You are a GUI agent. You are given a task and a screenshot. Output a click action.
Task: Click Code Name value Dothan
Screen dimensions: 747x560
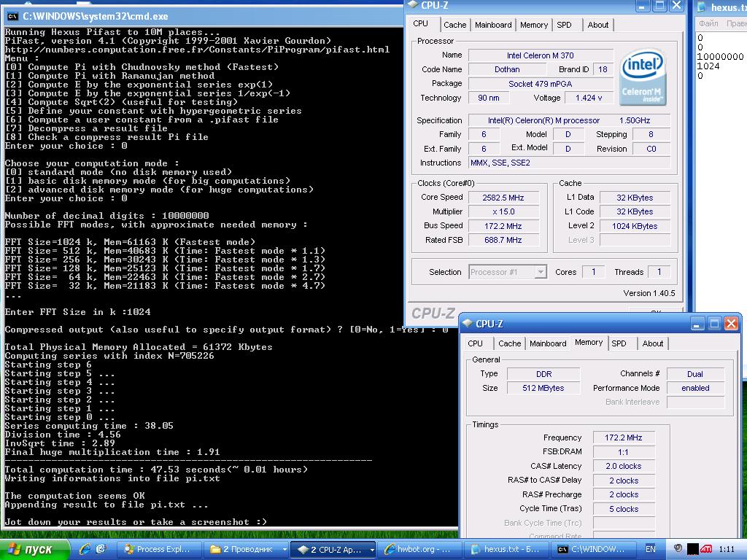coord(507,69)
